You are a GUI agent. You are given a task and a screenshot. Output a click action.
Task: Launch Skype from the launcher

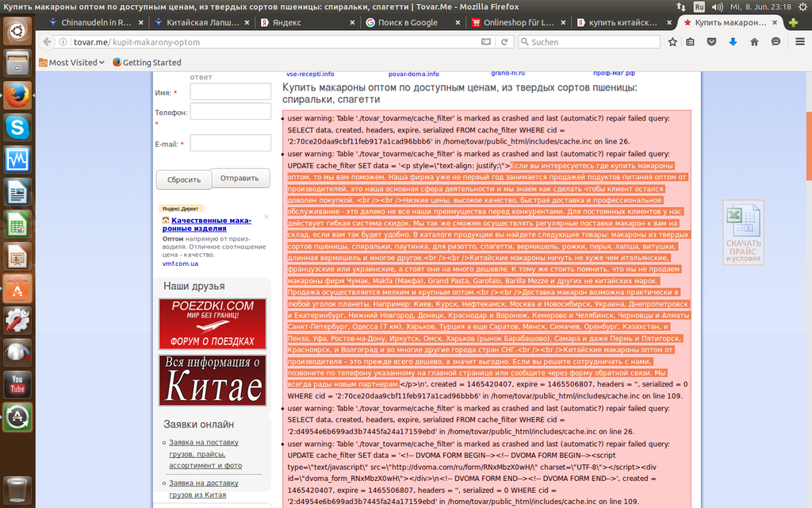[x=17, y=128]
